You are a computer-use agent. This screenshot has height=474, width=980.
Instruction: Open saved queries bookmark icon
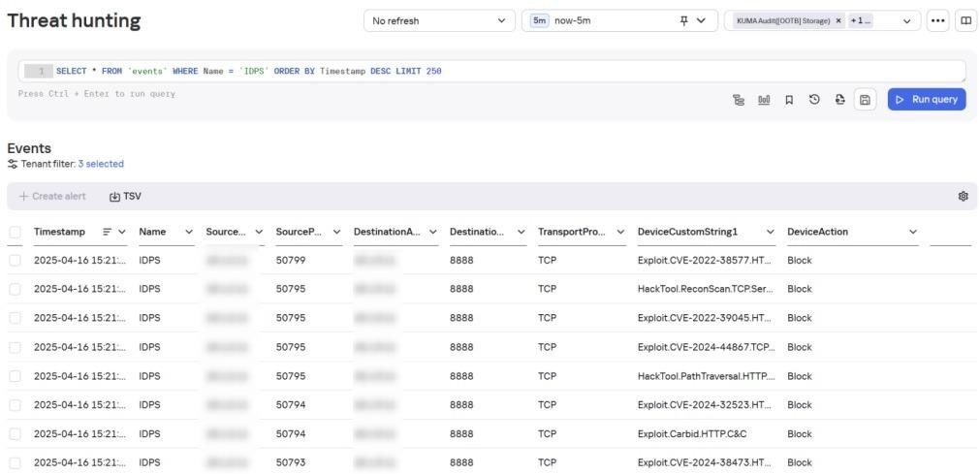point(789,100)
